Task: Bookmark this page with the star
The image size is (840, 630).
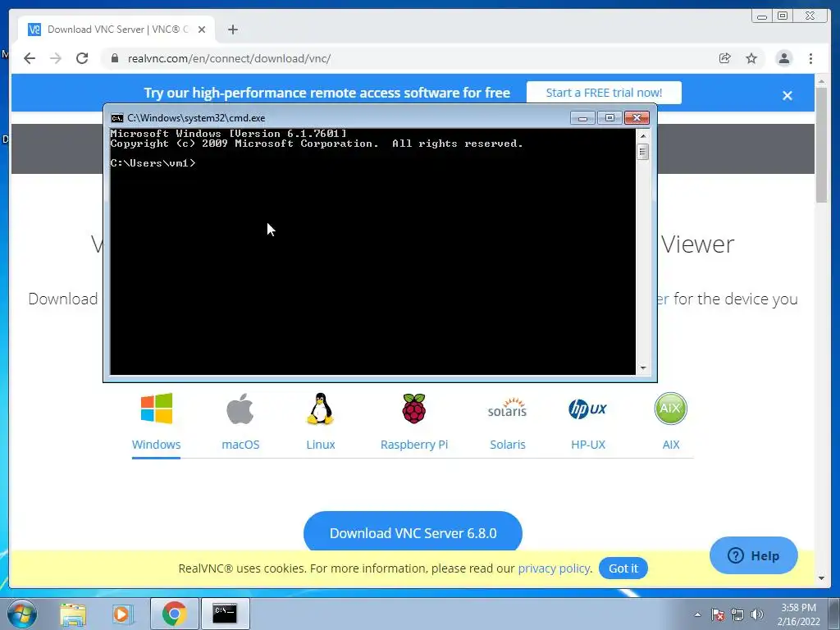Action: pos(751,58)
